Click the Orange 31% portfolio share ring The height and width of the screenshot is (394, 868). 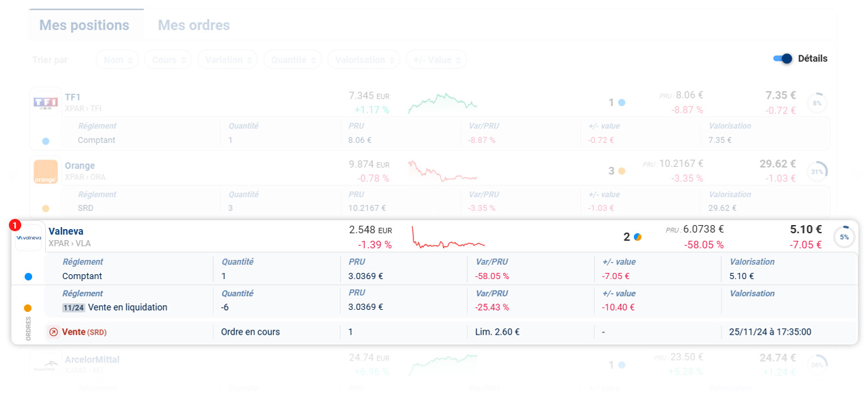click(x=817, y=172)
